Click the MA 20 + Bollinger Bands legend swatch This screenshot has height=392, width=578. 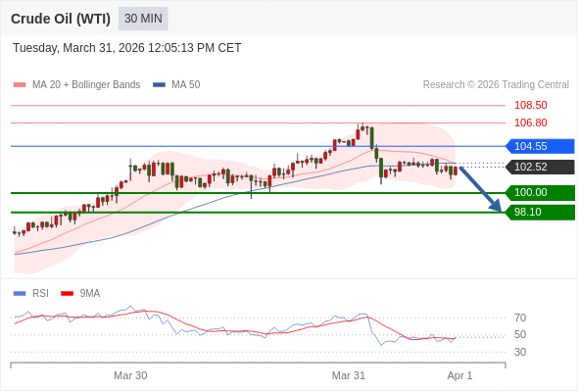20,85
